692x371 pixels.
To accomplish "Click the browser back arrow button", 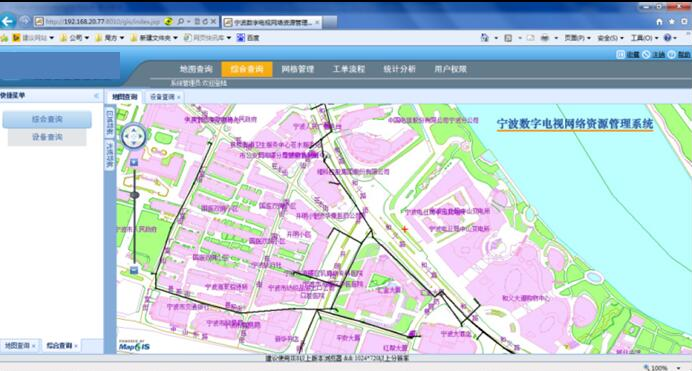I will point(8,21).
